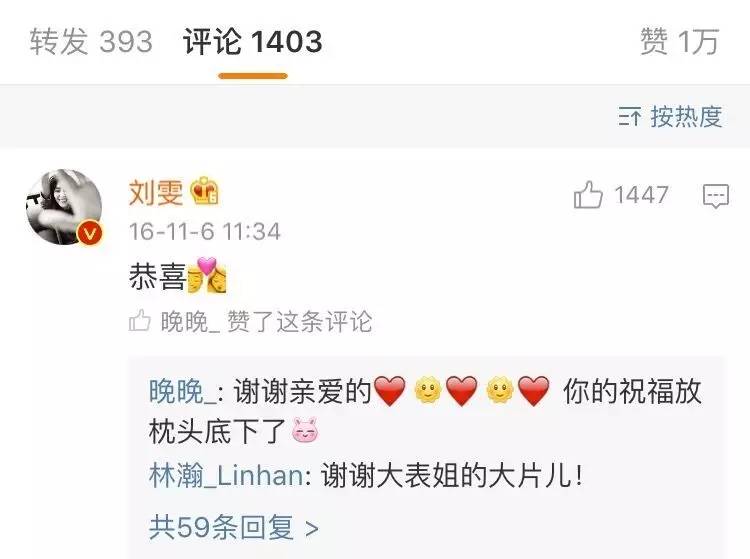The image size is (750, 559).
Task: Open 林瀚_Linhan profile link
Action: coord(226,475)
